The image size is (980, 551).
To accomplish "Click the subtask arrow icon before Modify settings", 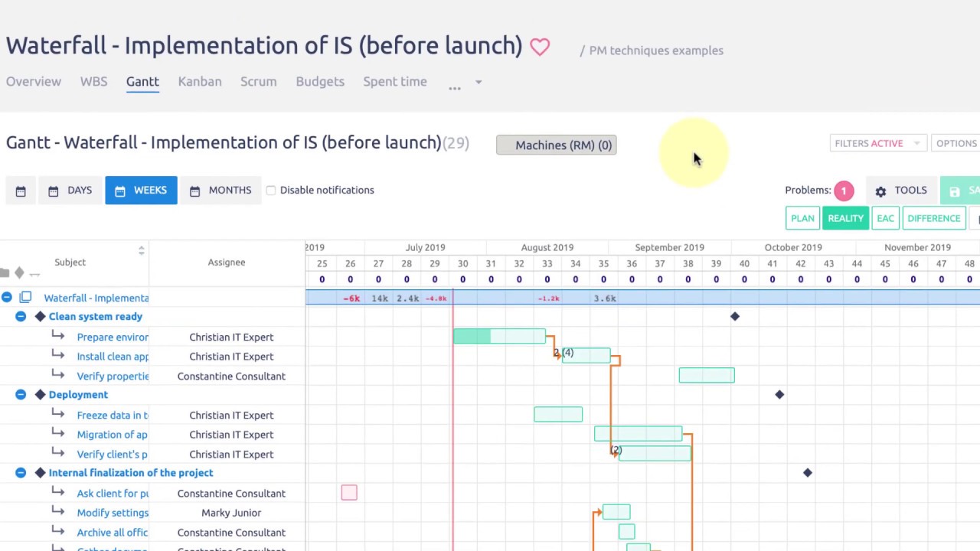I will pos(58,510).
